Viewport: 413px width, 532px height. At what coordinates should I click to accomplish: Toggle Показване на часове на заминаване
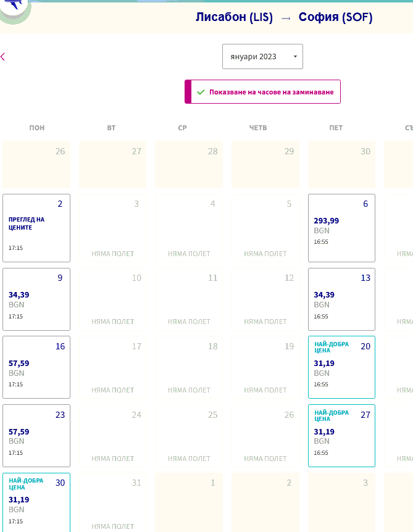(x=262, y=92)
